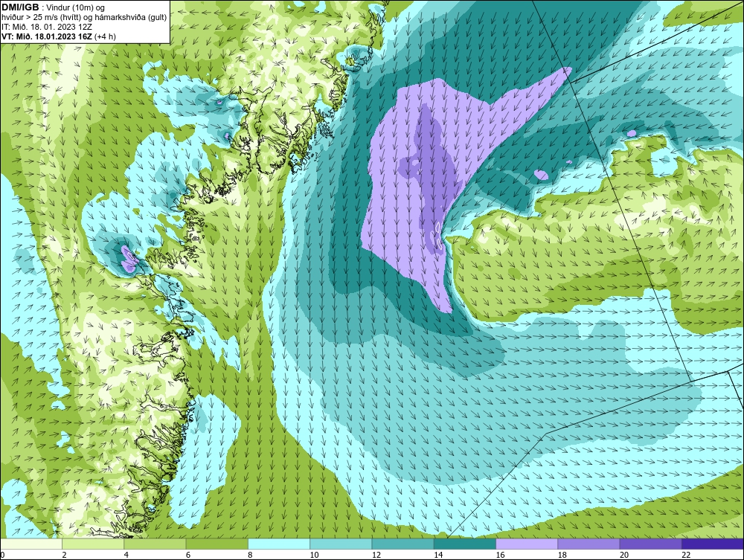Click the legend scale label "14"
This screenshot has width=744, height=560.
(437, 555)
